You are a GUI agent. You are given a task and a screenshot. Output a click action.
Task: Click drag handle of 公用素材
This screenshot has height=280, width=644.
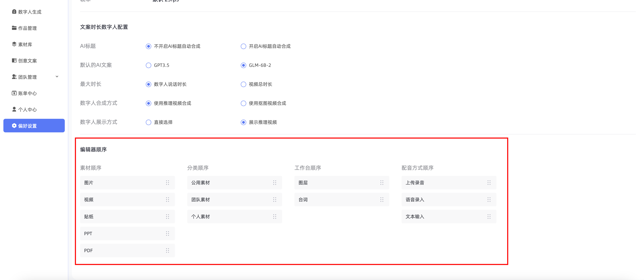coord(275,183)
